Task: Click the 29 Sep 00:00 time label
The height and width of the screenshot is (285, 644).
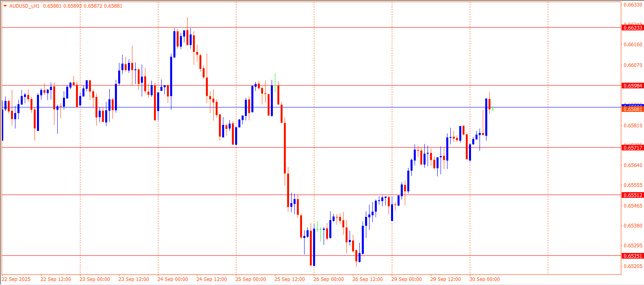Action: 406,279
